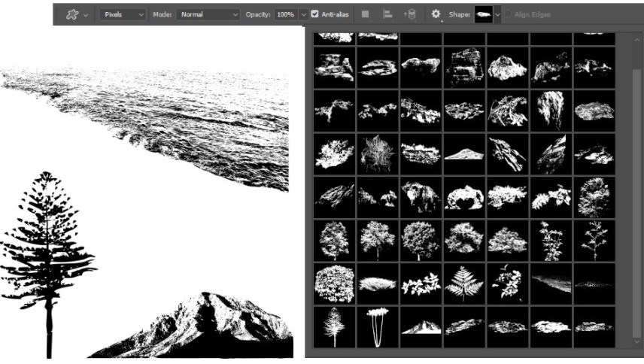
Task: Collapse the Shape picker dropdown arrow
Action: 497,15
